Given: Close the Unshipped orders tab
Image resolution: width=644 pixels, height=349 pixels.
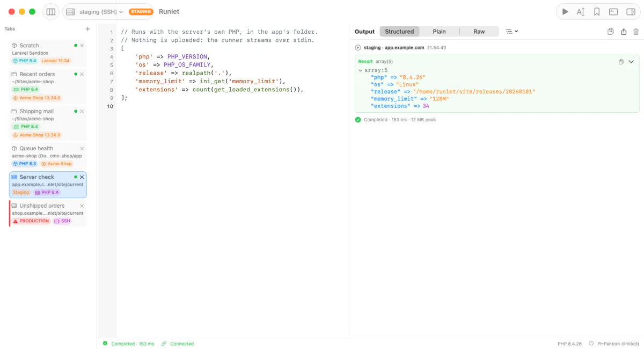Looking at the screenshot, I should click(x=82, y=206).
